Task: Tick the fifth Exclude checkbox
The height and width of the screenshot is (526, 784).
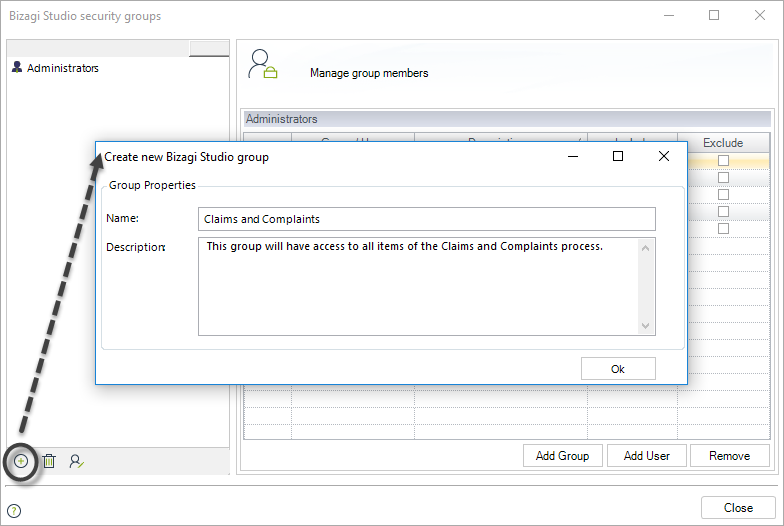Action: pos(723,228)
